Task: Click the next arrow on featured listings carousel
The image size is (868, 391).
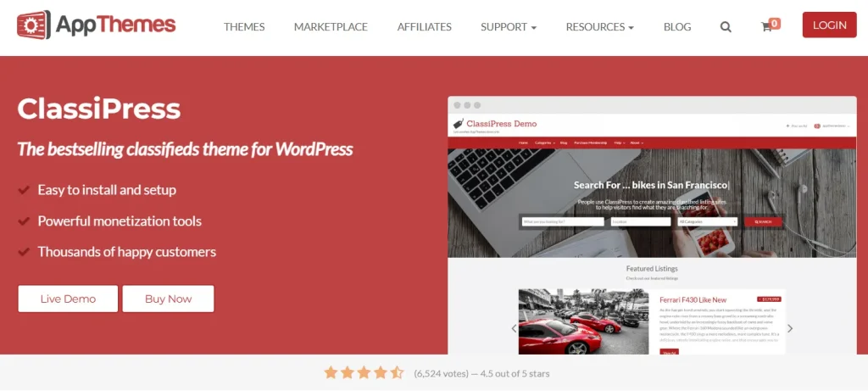Action: point(790,328)
